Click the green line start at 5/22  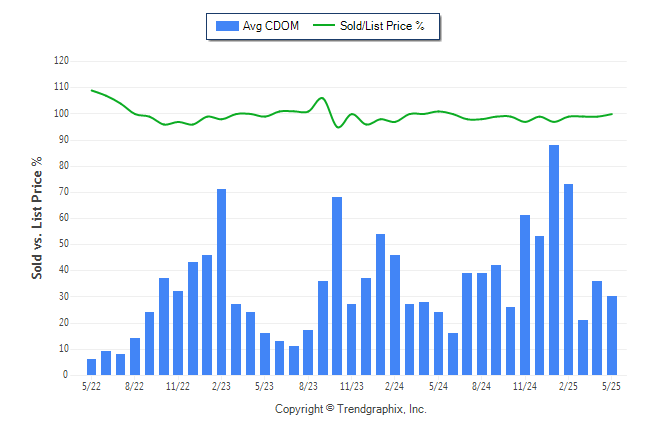(x=91, y=90)
